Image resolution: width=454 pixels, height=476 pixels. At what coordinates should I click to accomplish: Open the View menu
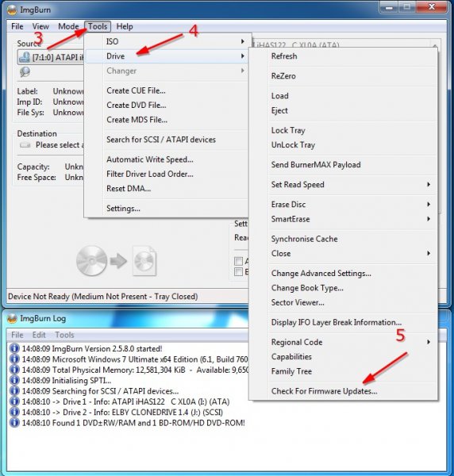pyautogui.click(x=40, y=26)
